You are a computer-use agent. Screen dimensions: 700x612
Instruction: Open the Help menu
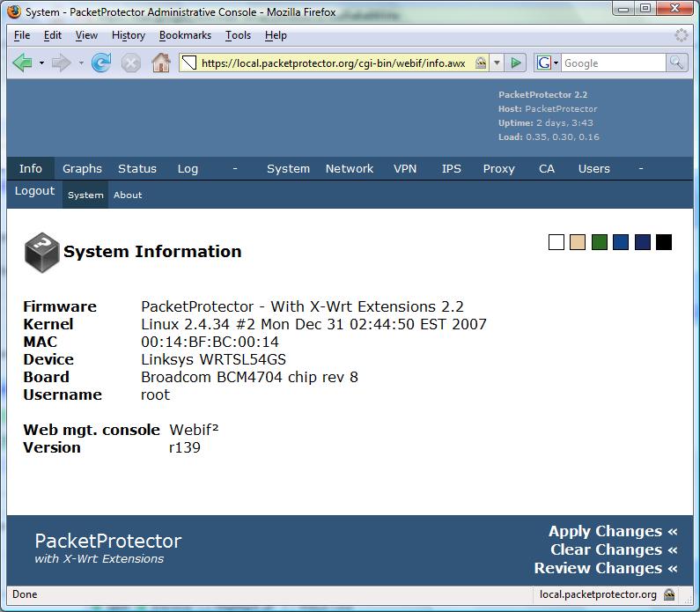(276, 35)
